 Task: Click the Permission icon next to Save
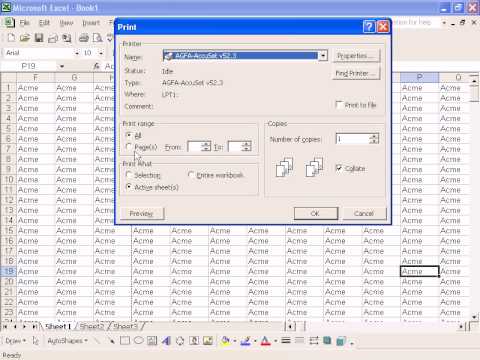coord(53,38)
